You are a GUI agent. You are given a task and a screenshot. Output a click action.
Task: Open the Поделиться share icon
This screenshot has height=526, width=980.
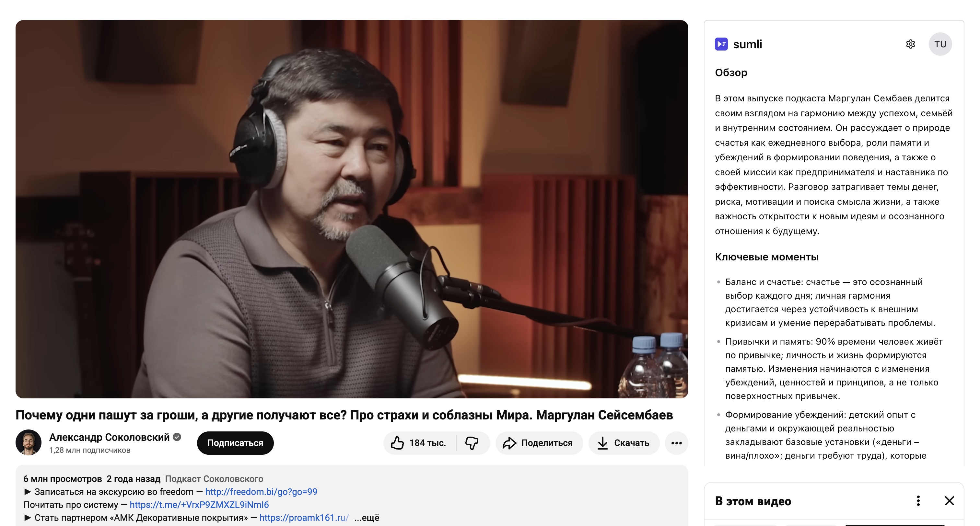tap(510, 443)
